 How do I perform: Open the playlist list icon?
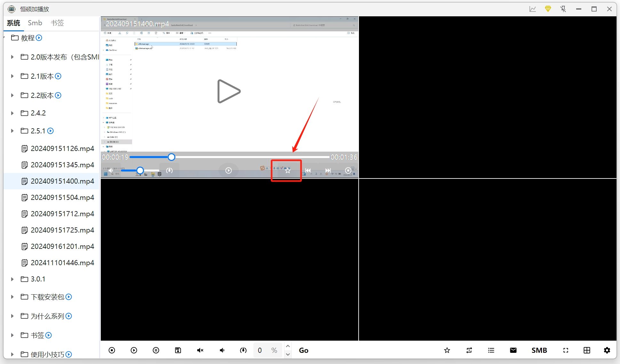(491, 350)
